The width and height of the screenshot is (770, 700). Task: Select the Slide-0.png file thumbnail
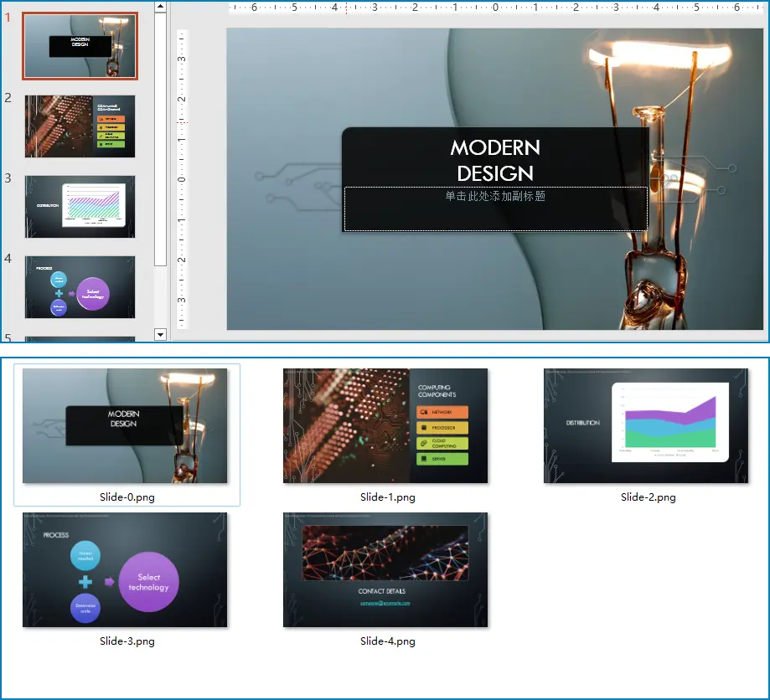coord(125,426)
